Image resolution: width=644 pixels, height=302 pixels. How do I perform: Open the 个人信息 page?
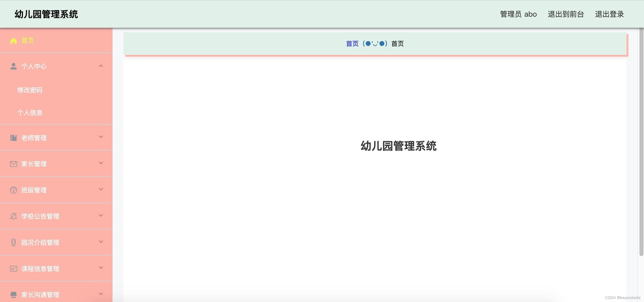[x=30, y=112]
